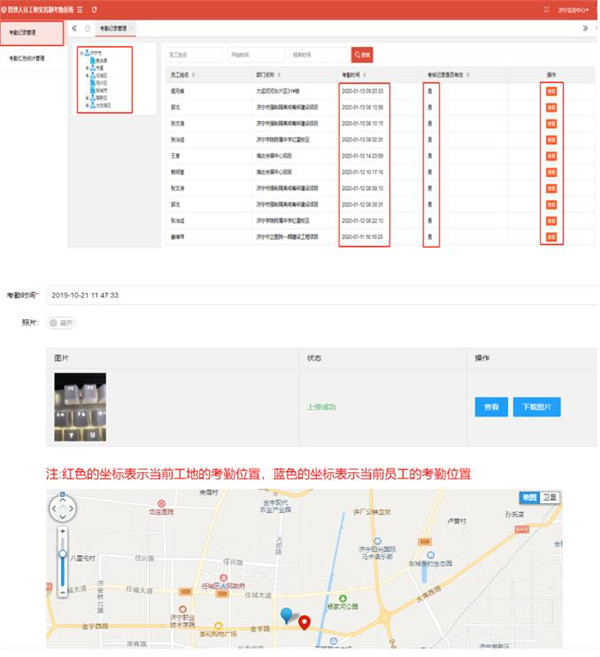Pan the map up with the arrow control
Viewport: 600px width, 657px height.
62,500
